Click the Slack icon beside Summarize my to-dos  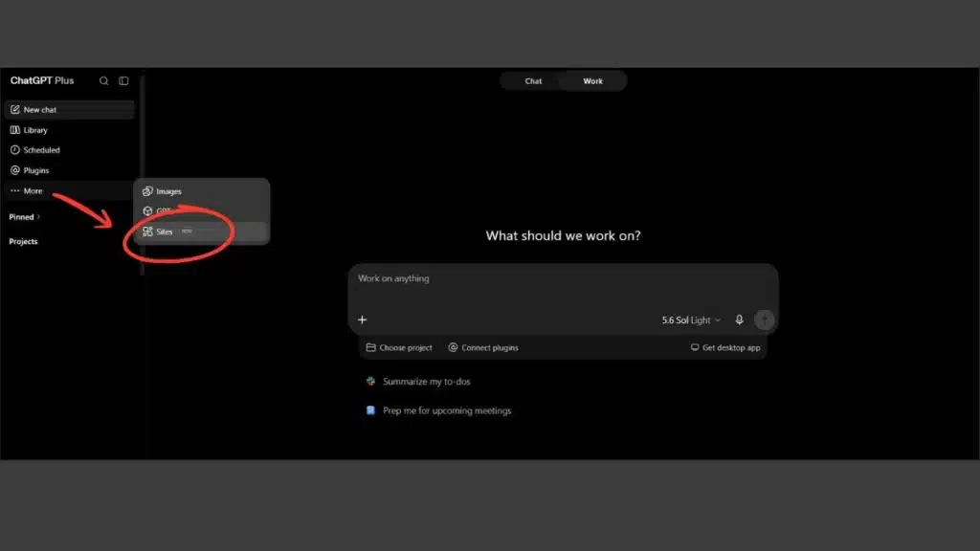pyautogui.click(x=370, y=381)
